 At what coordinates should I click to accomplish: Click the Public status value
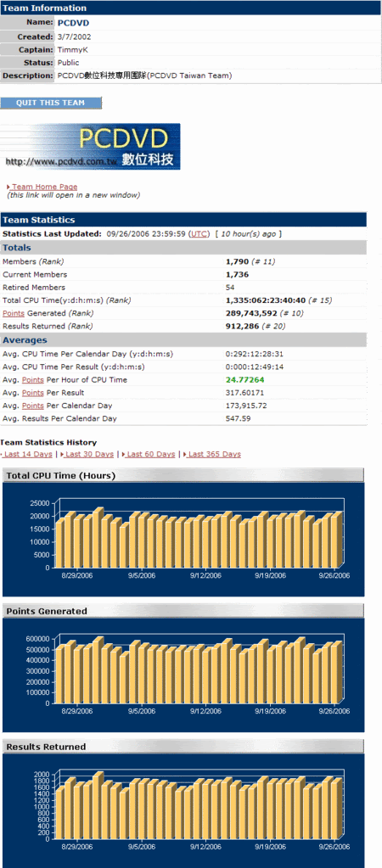coord(68,63)
